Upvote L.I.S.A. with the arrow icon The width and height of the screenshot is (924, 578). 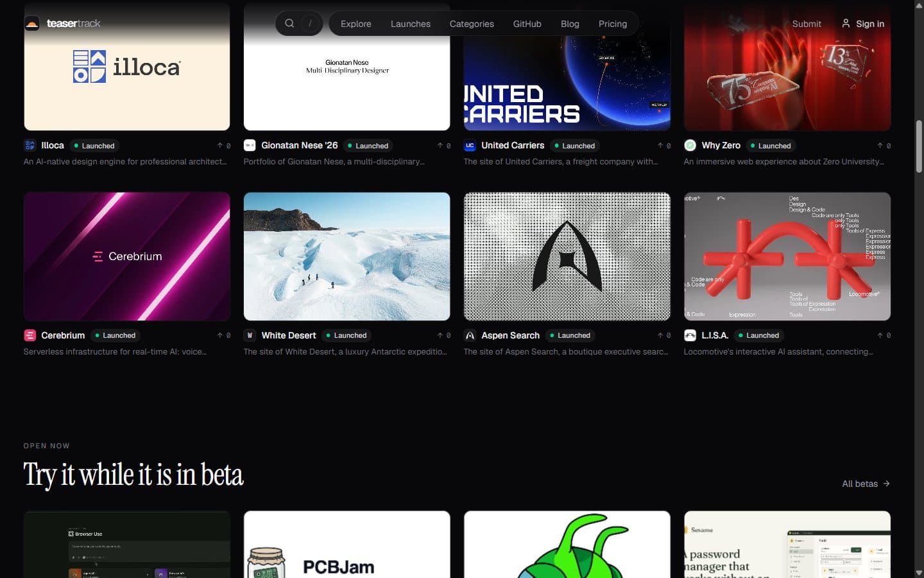pos(880,335)
